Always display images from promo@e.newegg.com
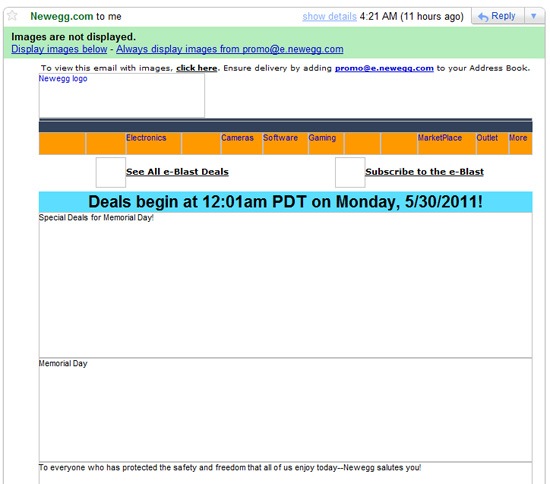Viewport: 550px width, 484px height. pos(230,49)
